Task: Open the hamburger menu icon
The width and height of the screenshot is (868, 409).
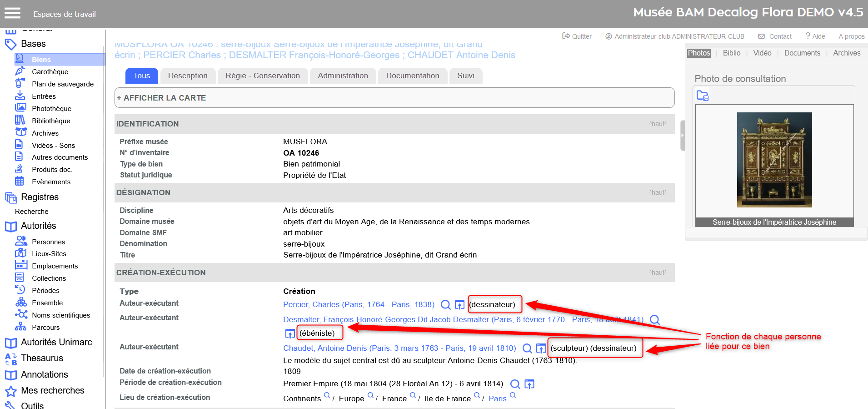Action: (x=13, y=13)
